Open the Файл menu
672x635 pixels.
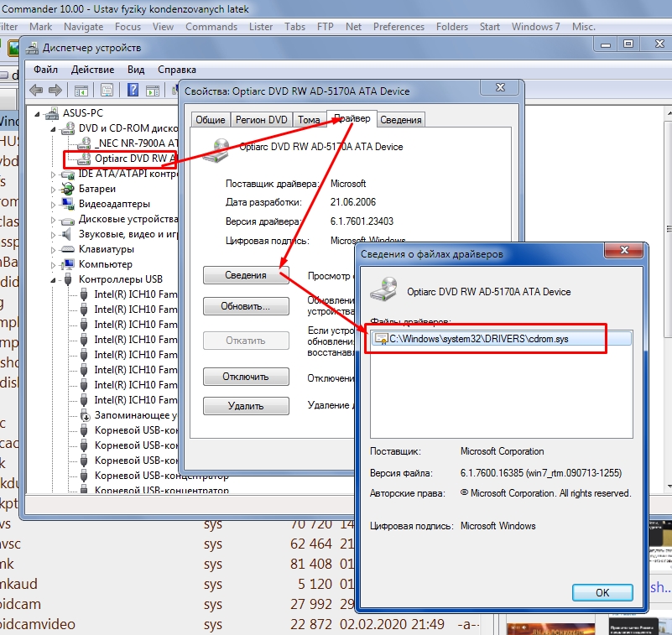(45, 70)
